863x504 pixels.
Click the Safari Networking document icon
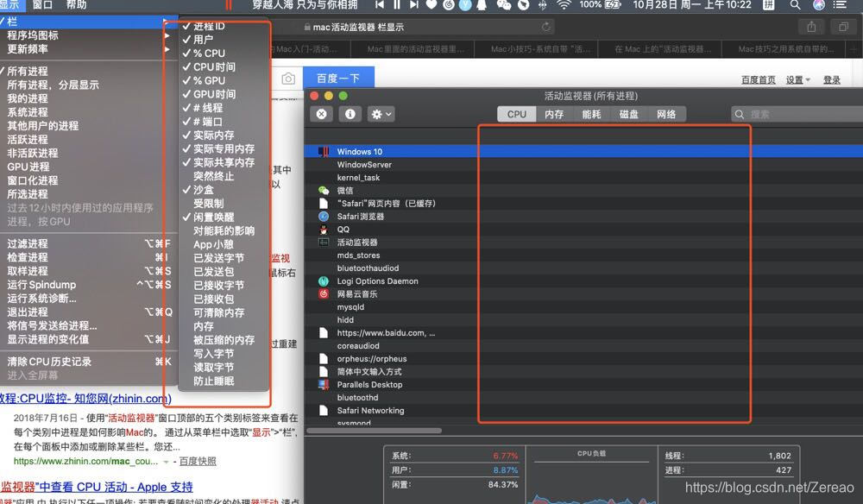pyautogui.click(x=324, y=411)
